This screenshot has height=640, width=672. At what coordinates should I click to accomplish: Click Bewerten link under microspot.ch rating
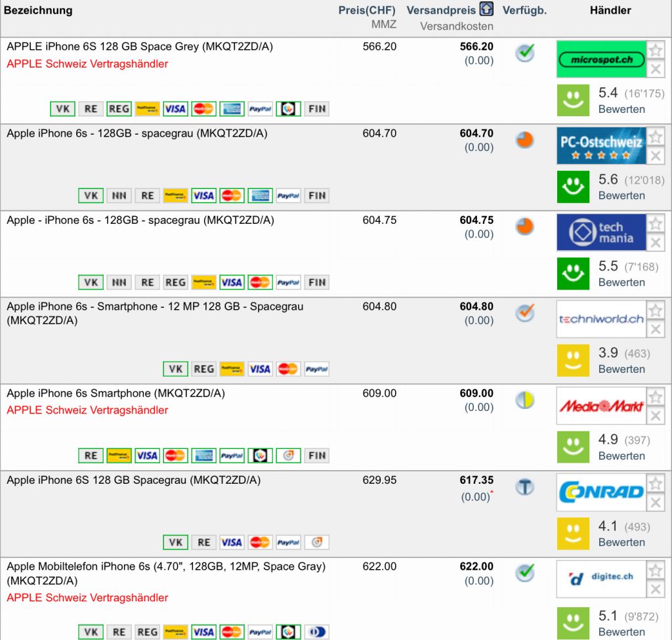coord(621,109)
